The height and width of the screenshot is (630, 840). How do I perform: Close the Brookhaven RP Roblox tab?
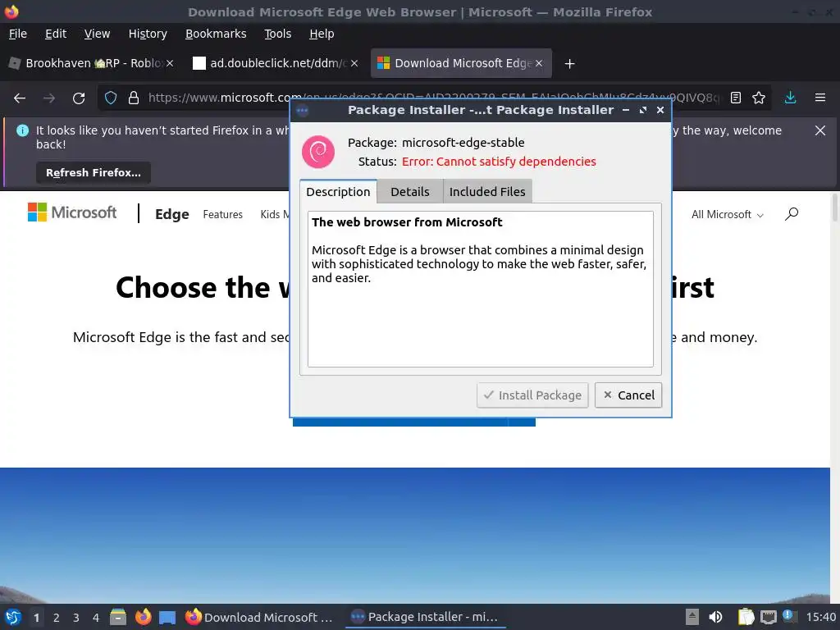(170, 63)
